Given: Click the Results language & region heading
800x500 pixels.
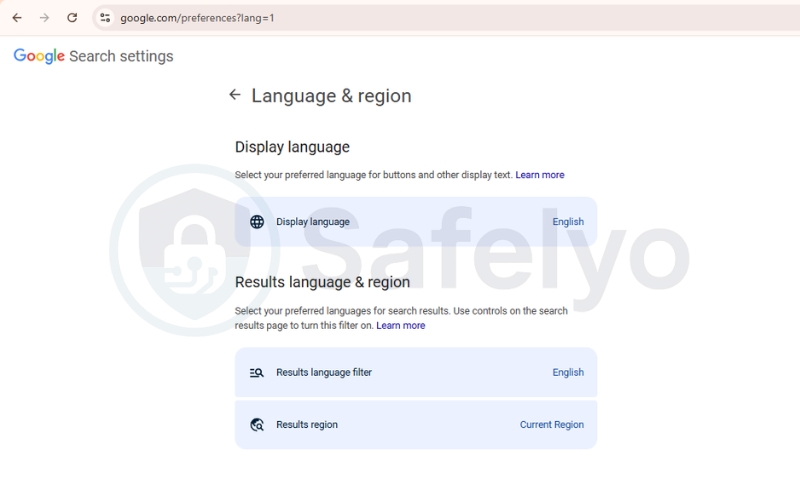Looking at the screenshot, I should click(322, 282).
